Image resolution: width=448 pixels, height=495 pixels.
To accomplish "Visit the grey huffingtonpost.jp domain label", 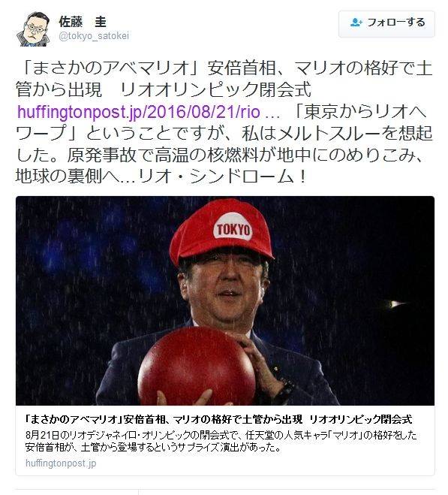I will [61, 463].
